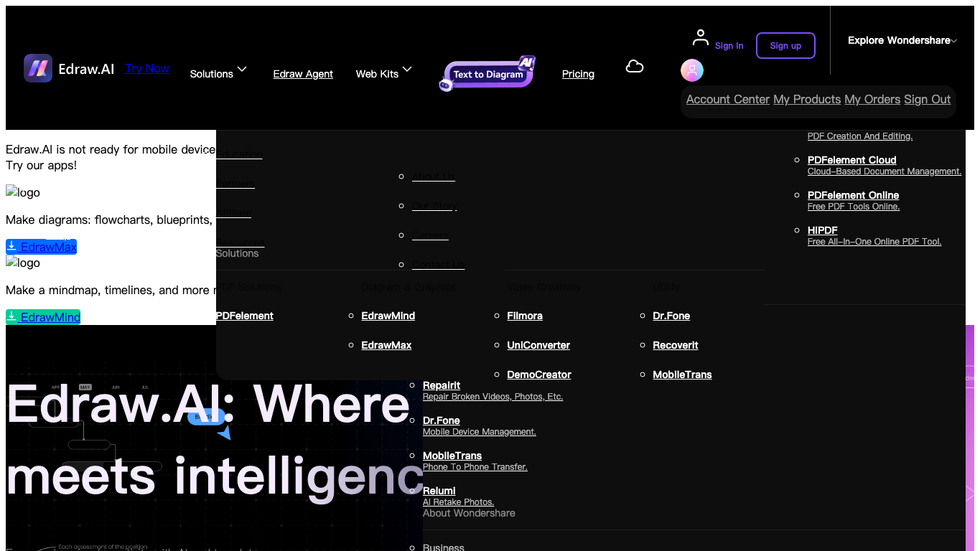Open My Products link
The image size is (980, 551).
click(807, 100)
